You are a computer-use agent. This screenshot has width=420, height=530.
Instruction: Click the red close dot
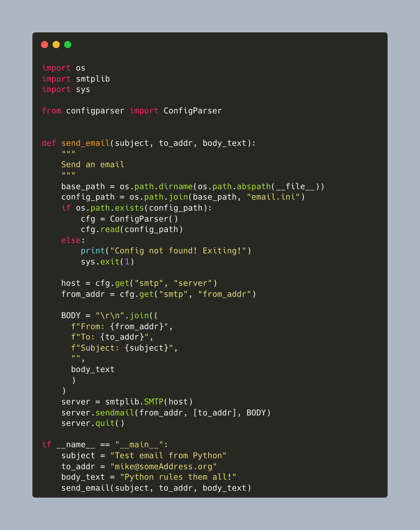45,45
